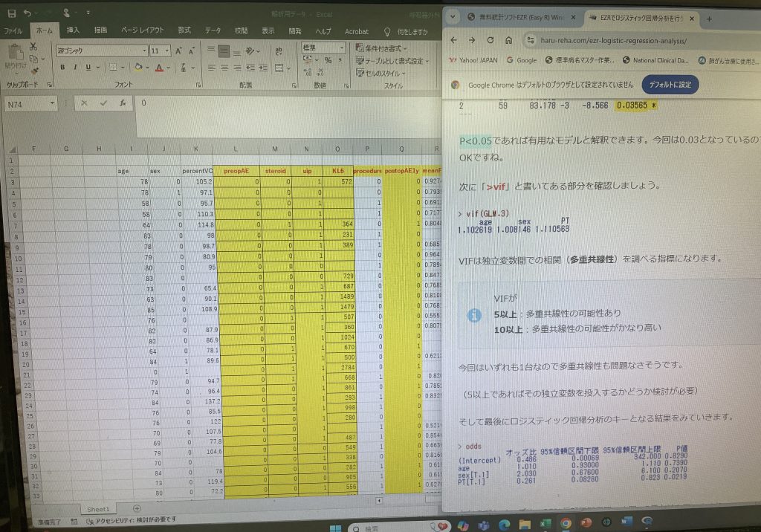This screenshot has width=761, height=532.
Task: Apply percent style with the % icon
Action: pos(328,61)
